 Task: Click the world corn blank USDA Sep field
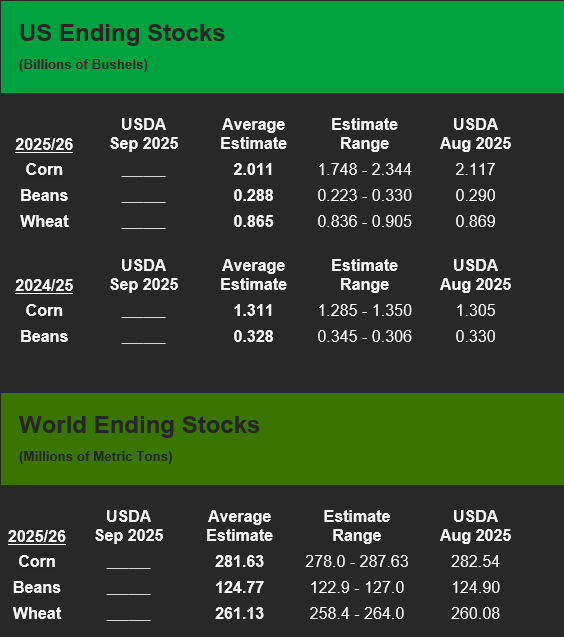pos(129,562)
